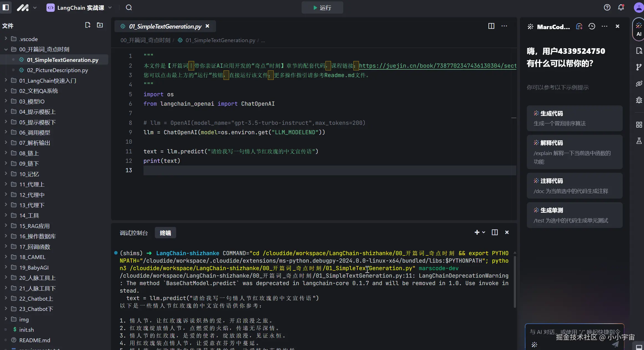
Task: Open source control branch icon in right rail
Action: 639,67
